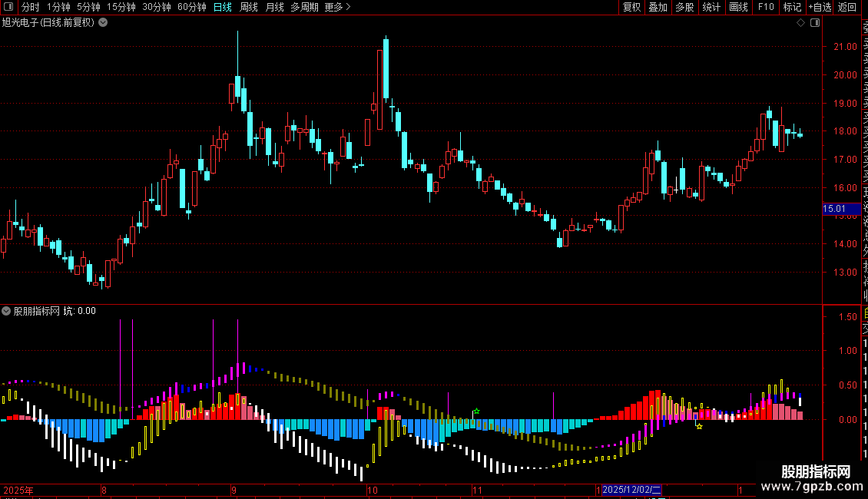This screenshot has width=868, height=499.
Task: Toggle the left side panel icon
Action: tap(8, 7)
